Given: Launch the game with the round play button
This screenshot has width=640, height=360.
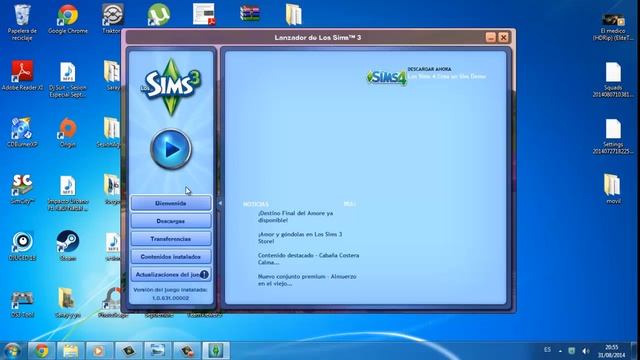Looking at the screenshot, I should click(171, 149).
